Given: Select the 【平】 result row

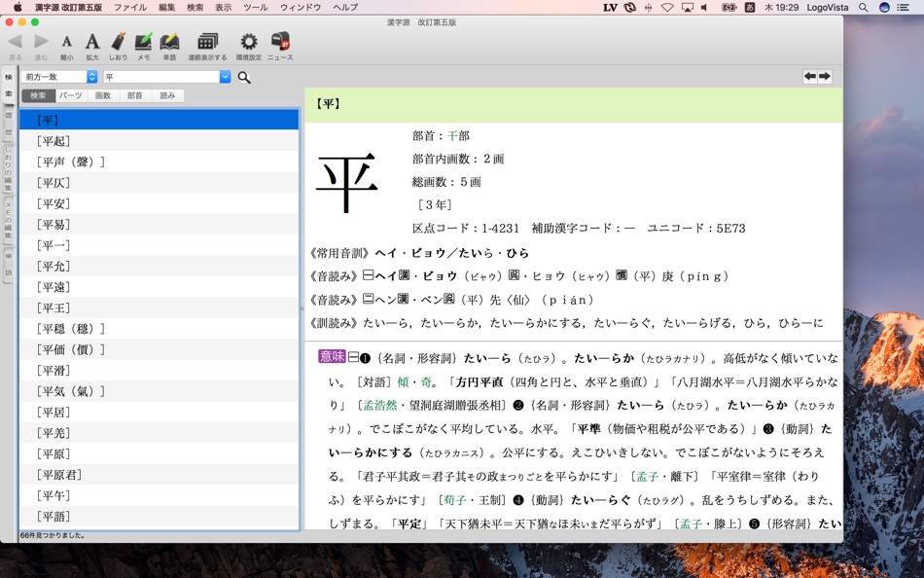Looking at the screenshot, I should click(x=160, y=121).
